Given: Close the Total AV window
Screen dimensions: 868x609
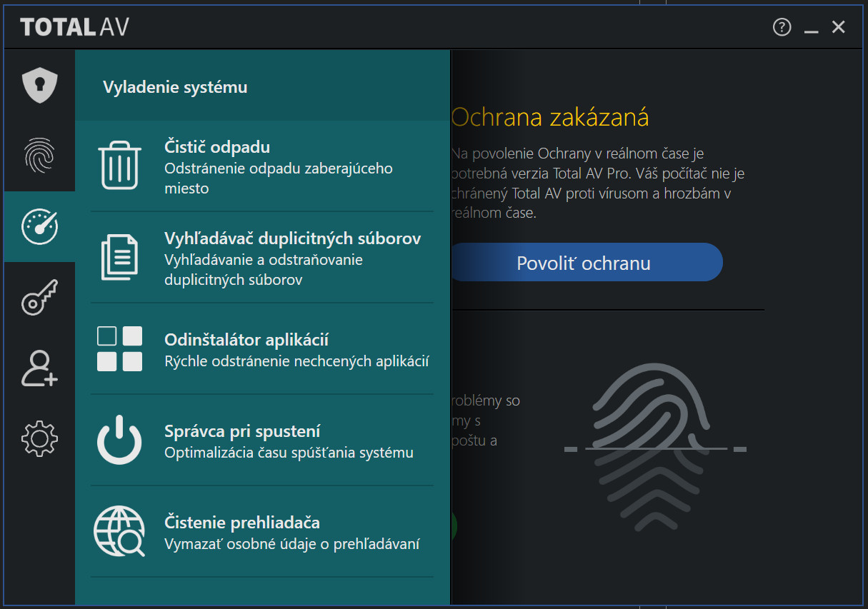Looking at the screenshot, I should click(839, 27).
